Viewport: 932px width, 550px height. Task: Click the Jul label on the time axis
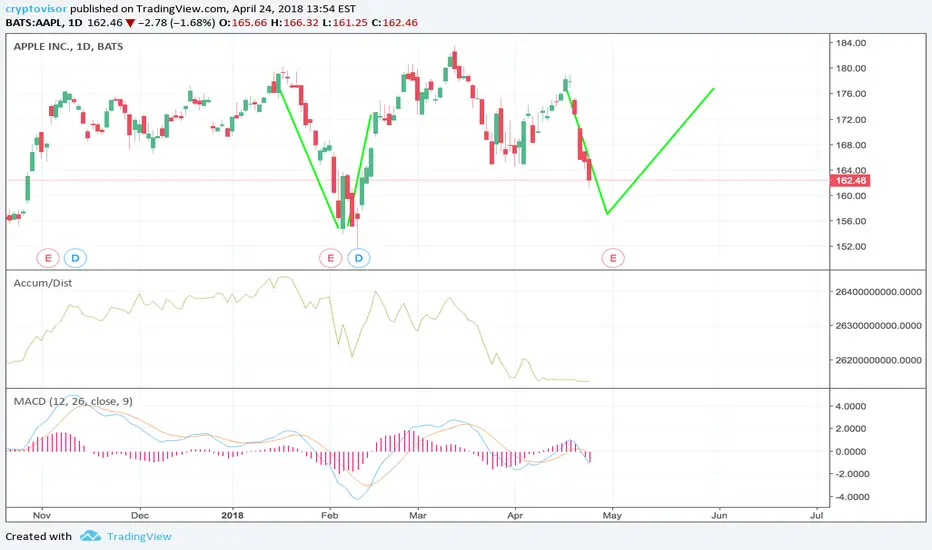click(x=817, y=516)
